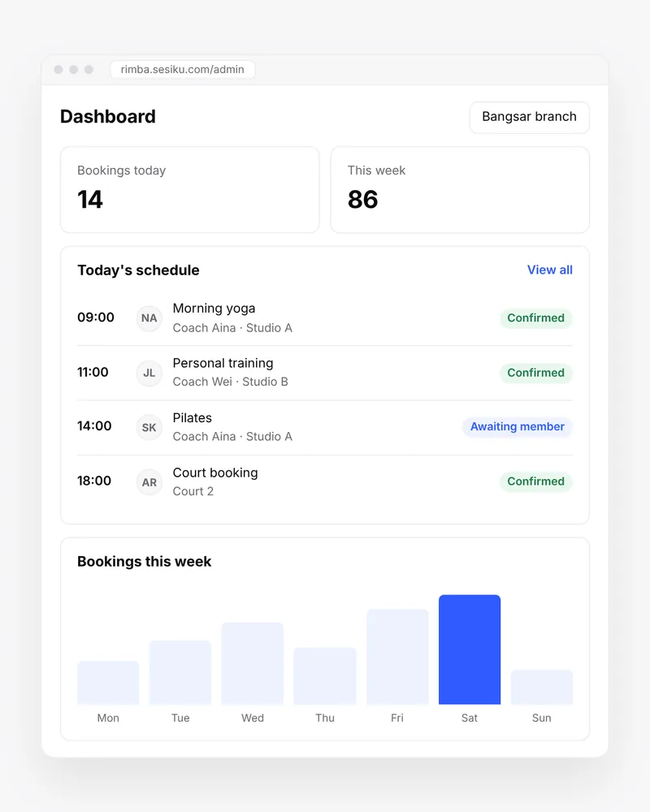
Task: Select the Sun bar in chart
Action: [x=542, y=687]
